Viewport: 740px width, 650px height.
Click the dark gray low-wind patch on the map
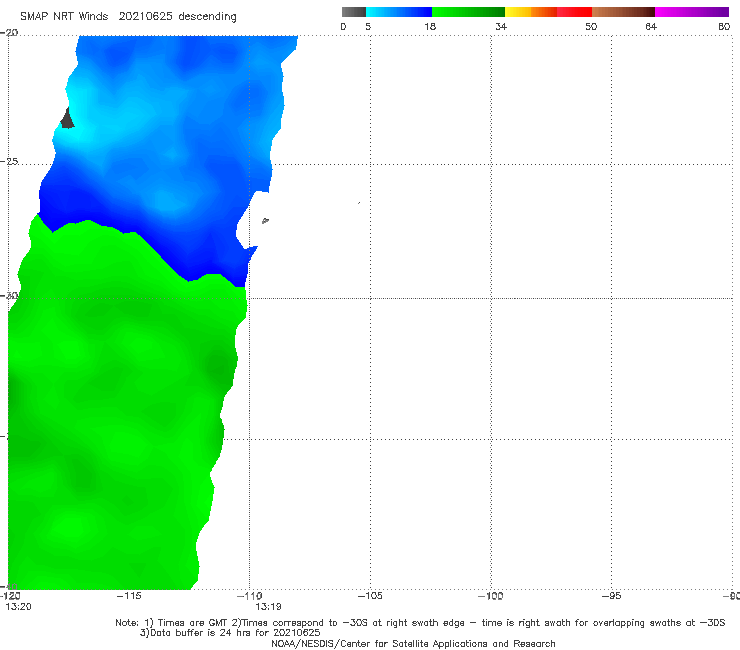click(x=67, y=119)
